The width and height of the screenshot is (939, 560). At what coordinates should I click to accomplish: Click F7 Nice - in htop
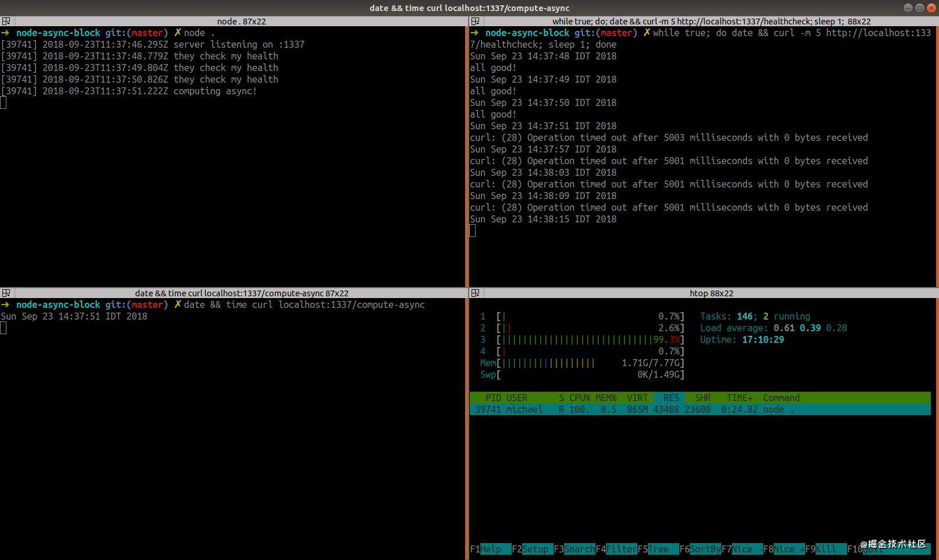tap(742, 549)
